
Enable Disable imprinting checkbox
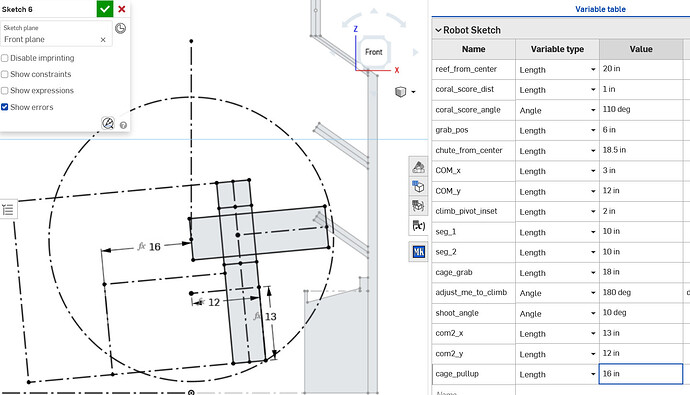[5, 58]
